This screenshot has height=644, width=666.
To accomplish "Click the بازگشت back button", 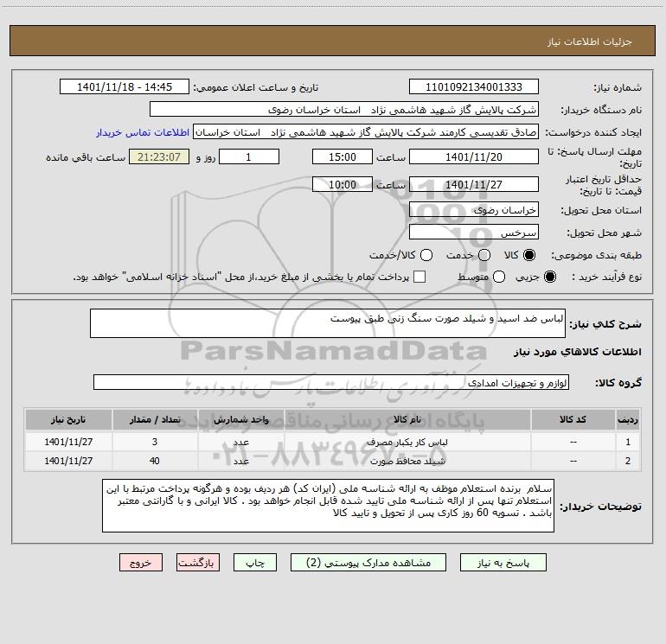I will (198, 563).
